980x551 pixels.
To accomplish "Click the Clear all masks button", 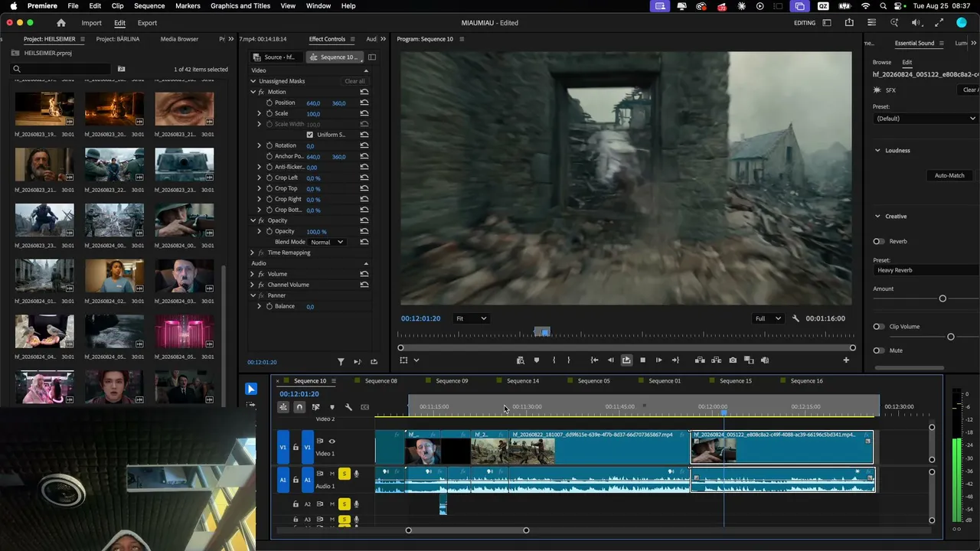I will point(354,81).
